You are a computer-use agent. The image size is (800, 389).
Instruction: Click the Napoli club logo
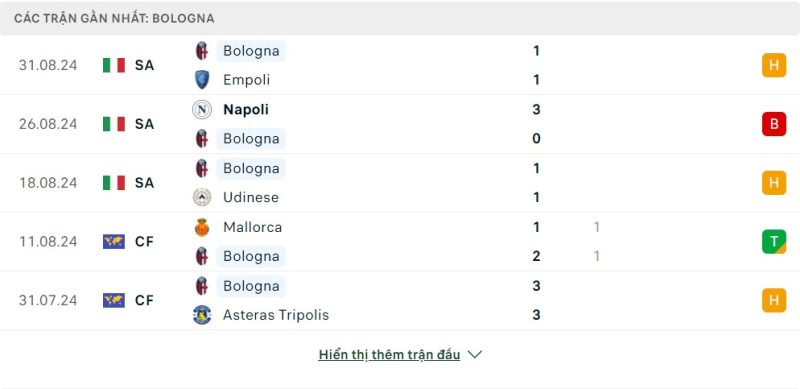click(202, 110)
